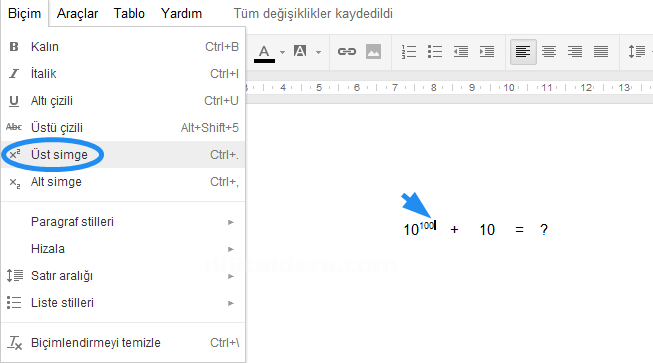Click the text color A icon
The height and width of the screenshot is (363, 653).
[x=264, y=53]
